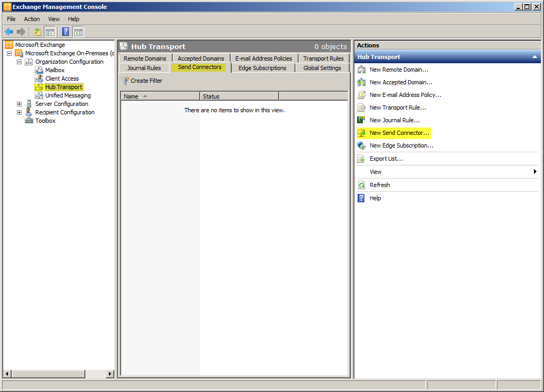The height and width of the screenshot is (392, 544).
Task: Open the Action menu
Action: pos(32,19)
